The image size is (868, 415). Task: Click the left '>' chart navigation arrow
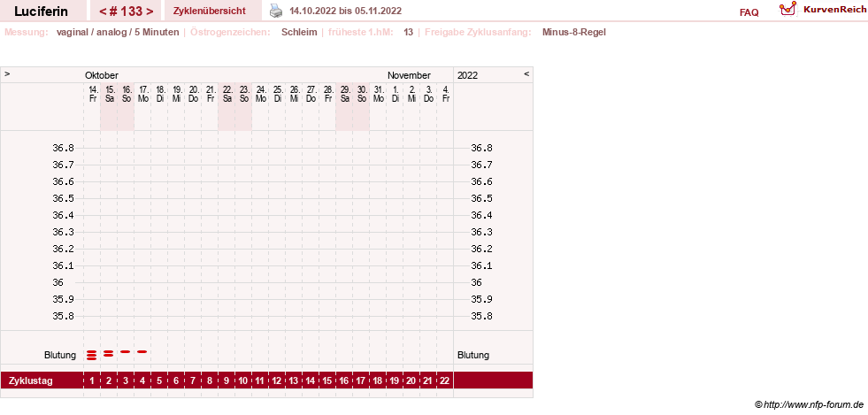(7, 73)
